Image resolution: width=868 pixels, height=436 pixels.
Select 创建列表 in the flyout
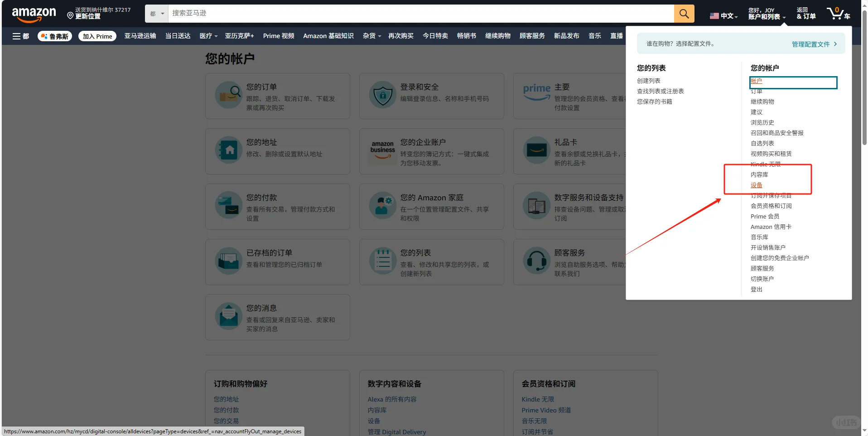click(649, 81)
